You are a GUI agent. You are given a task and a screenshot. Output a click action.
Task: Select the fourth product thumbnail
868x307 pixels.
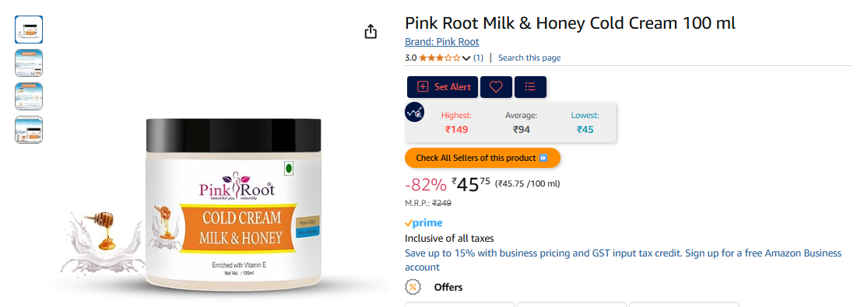coord(29,130)
